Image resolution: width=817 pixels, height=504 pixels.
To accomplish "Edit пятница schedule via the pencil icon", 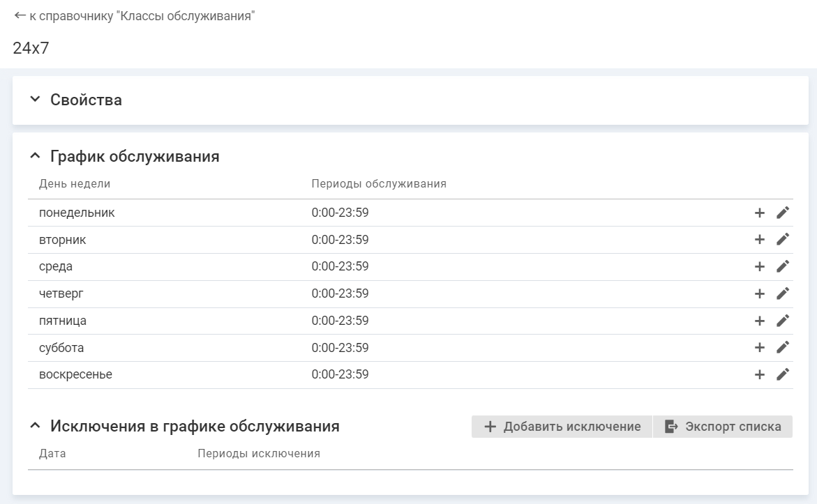I will 783,321.
